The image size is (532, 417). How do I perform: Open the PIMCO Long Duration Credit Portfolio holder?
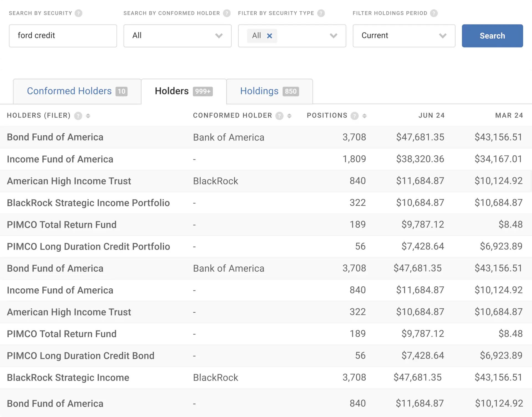pyautogui.click(x=88, y=246)
